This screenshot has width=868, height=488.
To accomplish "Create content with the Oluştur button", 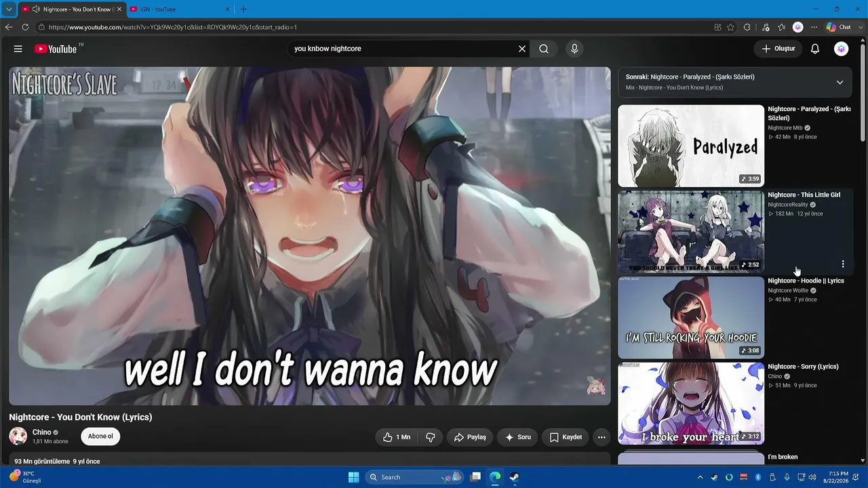I will tap(778, 49).
